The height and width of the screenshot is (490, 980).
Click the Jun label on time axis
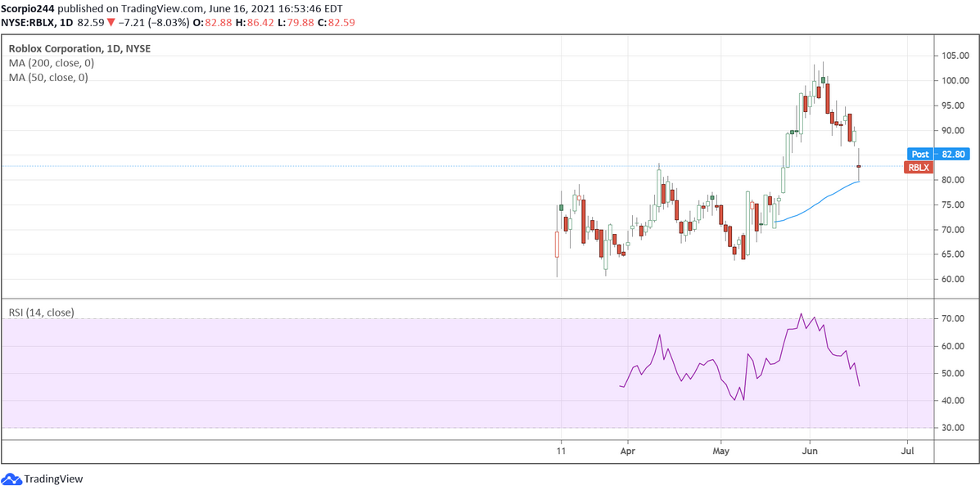pyautogui.click(x=810, y=450)
